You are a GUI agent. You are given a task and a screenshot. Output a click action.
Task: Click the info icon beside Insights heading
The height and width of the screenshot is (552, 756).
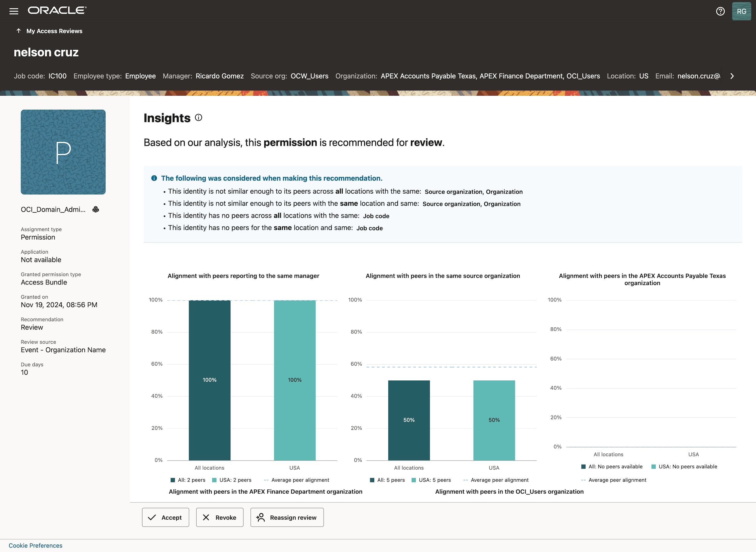[x=198, y=118]
